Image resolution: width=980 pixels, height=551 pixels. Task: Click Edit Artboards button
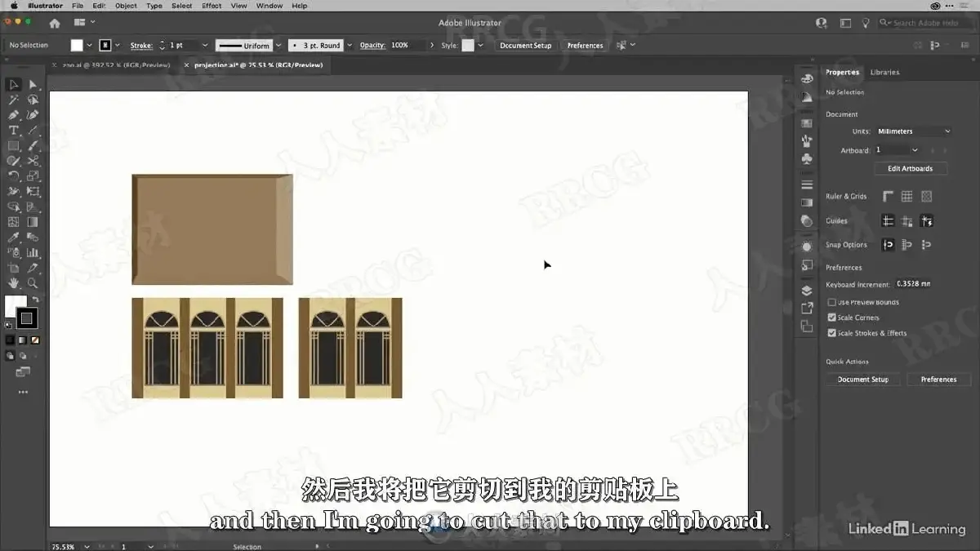911,169
